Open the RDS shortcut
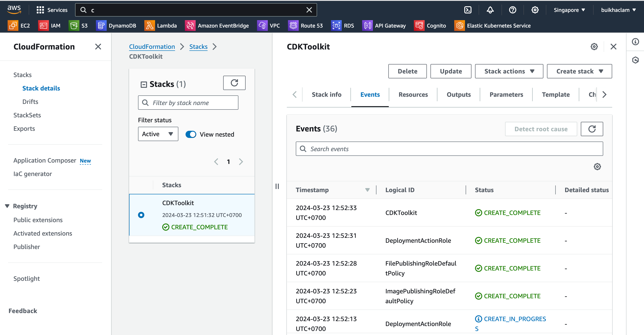This screenshot has height=335, width=644. point(342,26)
